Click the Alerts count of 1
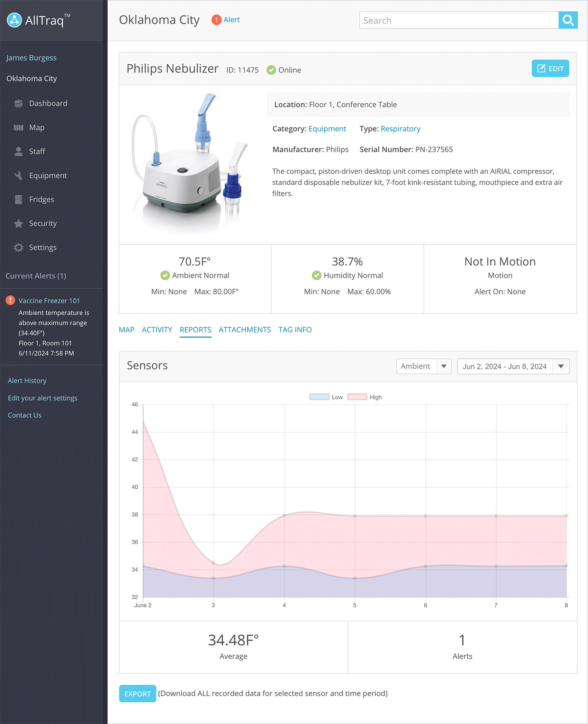 (462, 640)
